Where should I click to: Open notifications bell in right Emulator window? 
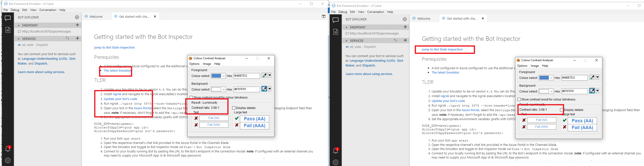coord(336,150)
